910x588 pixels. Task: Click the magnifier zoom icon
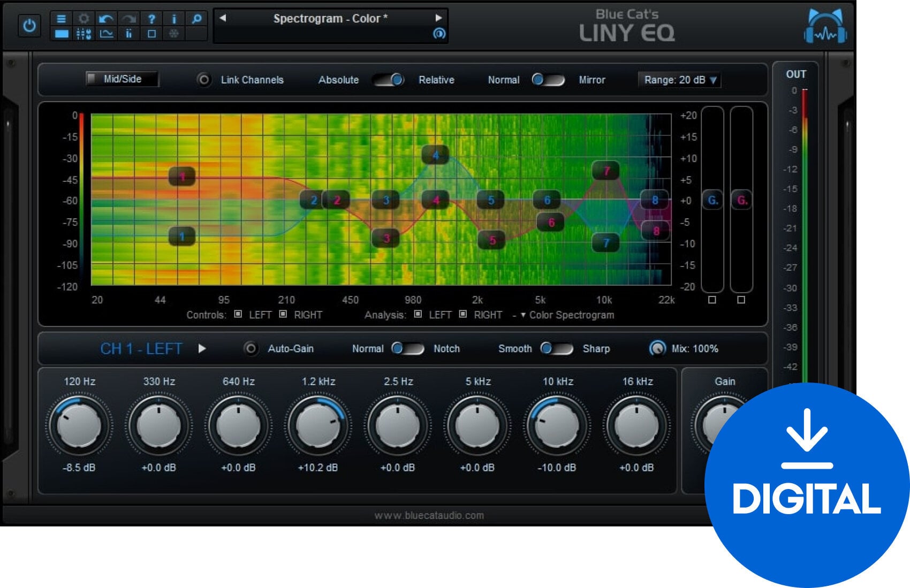196,19
